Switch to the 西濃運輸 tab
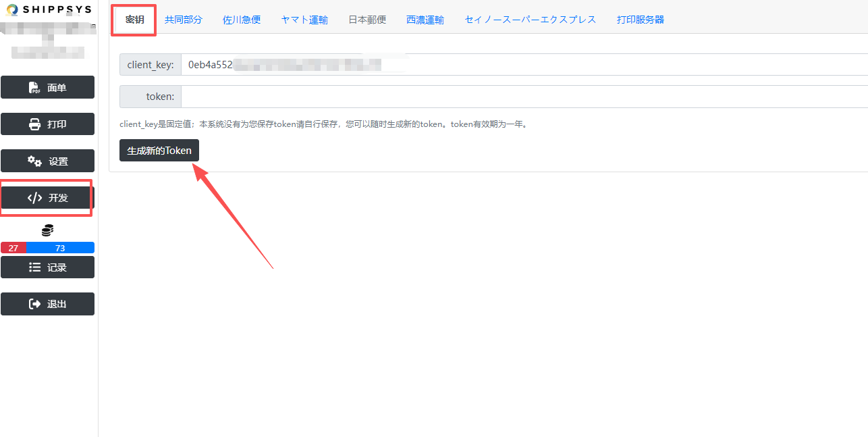The height and width of the screenshot is (437, 868). [425, 20]
